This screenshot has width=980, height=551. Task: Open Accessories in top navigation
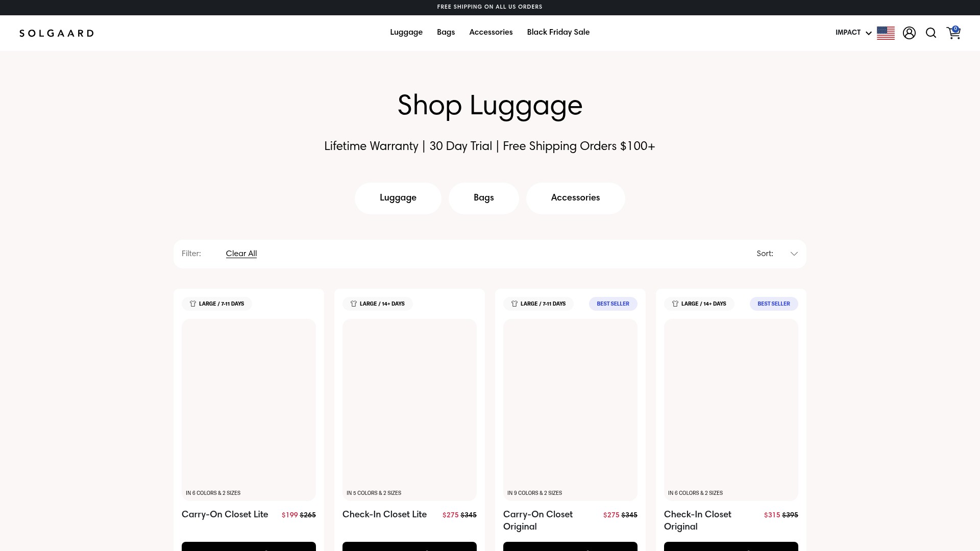(491, 32)
